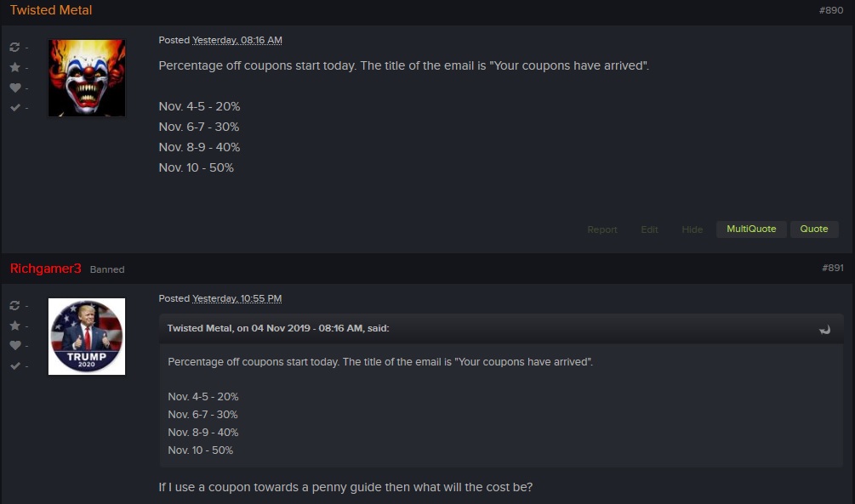The image size is (855, 504).
Task: Report post #890
Action: coord(602,229)
